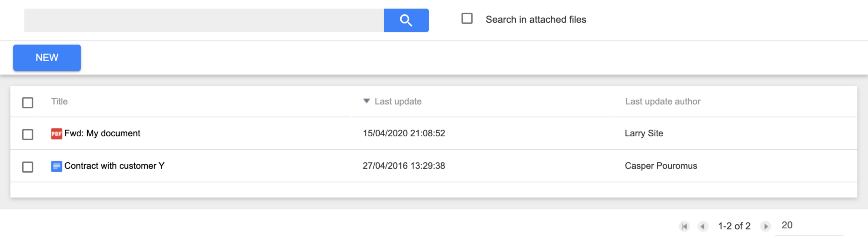Select the Fwd: My document row checkbox
This screenshot has width=868, height=242.
click(x=28, y=134)
